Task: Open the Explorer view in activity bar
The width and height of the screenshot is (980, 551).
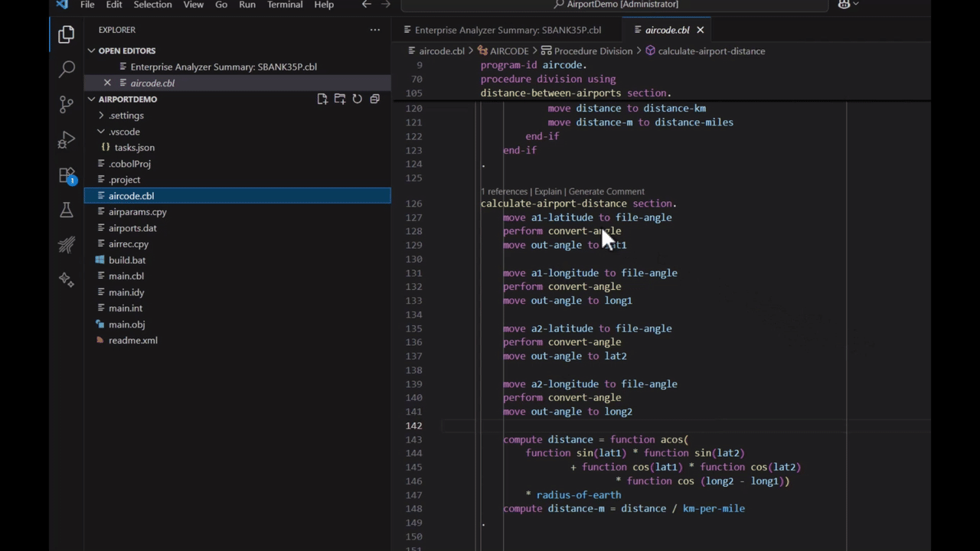Action: click(x=67, y=34)
